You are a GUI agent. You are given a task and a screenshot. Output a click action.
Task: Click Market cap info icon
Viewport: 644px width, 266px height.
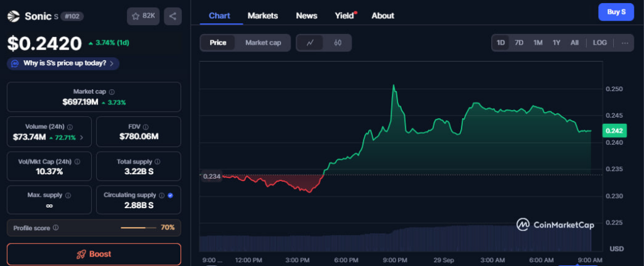tap(112, 92)
